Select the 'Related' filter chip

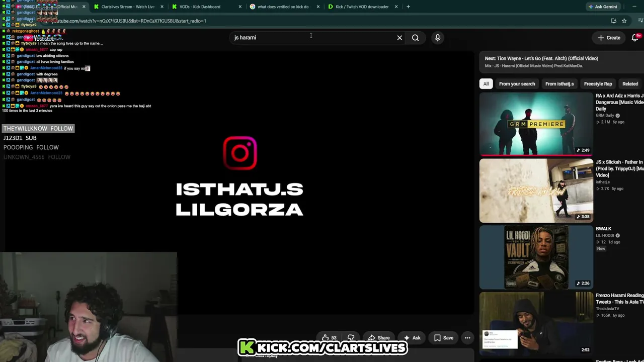click(x=630, y=84)
